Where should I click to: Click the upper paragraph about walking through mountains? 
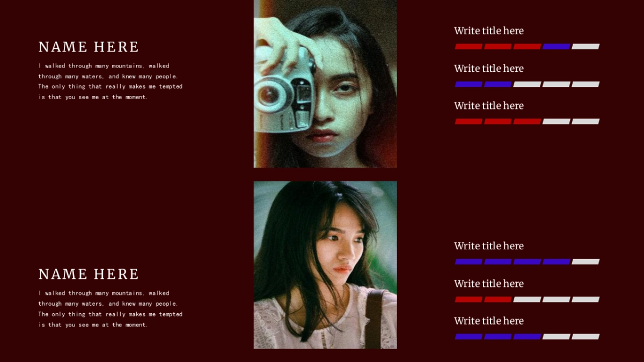[110, 82]
